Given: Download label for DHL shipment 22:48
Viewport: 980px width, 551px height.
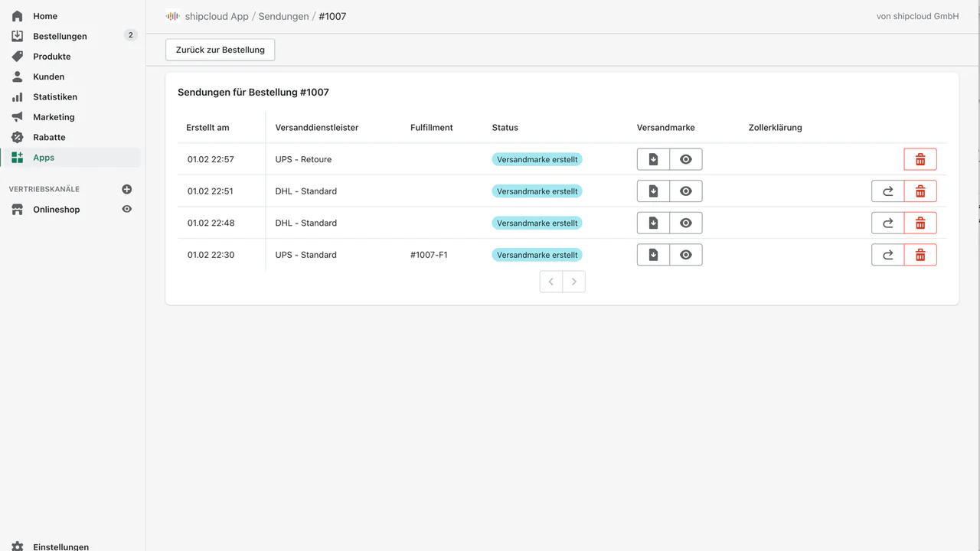Looking at the screenshot, I should click(x=653, y=223).
